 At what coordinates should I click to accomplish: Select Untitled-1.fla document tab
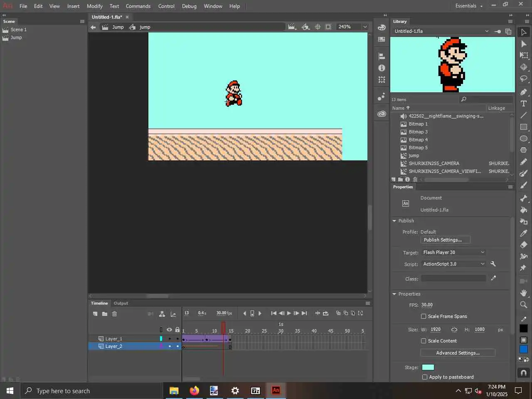107,17
